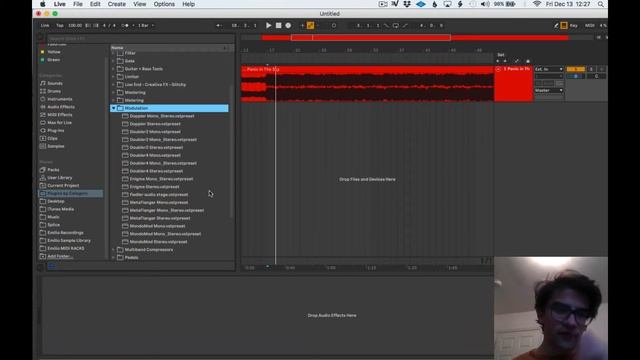Click the punch-out switch icon
Image resolution: width=640 pixels, height=360 pixels.
click(x=405, y=25)
